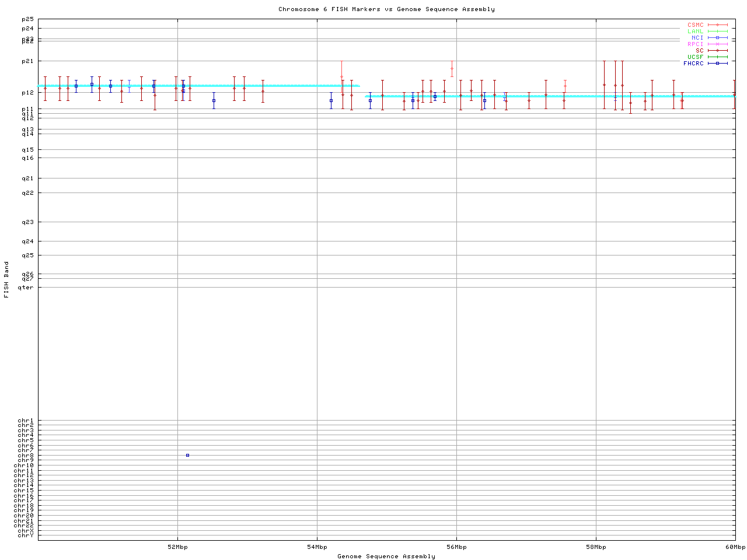
Task: Click the p21 band label
Action: coord(27,61)
